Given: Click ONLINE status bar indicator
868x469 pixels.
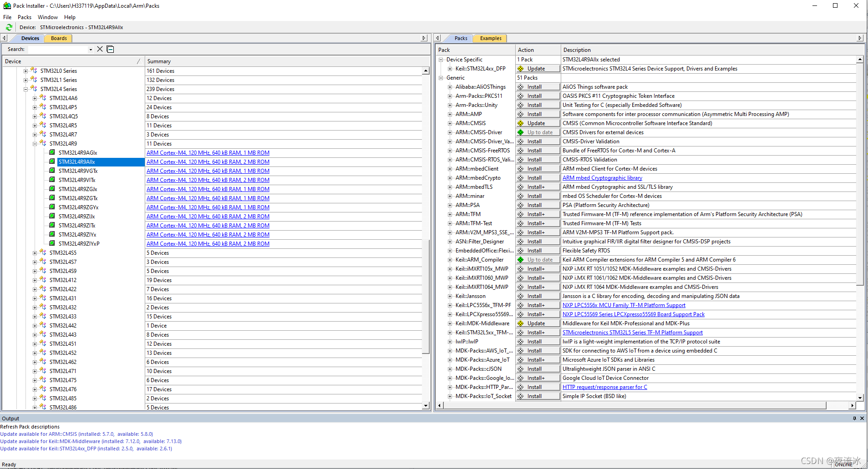Looking at the screenshot, I should coord(843,464).
